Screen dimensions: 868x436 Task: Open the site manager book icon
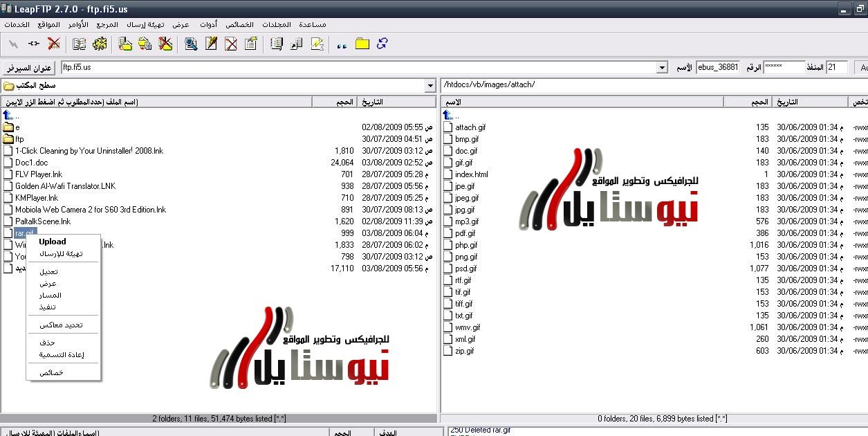pos(80,44)
